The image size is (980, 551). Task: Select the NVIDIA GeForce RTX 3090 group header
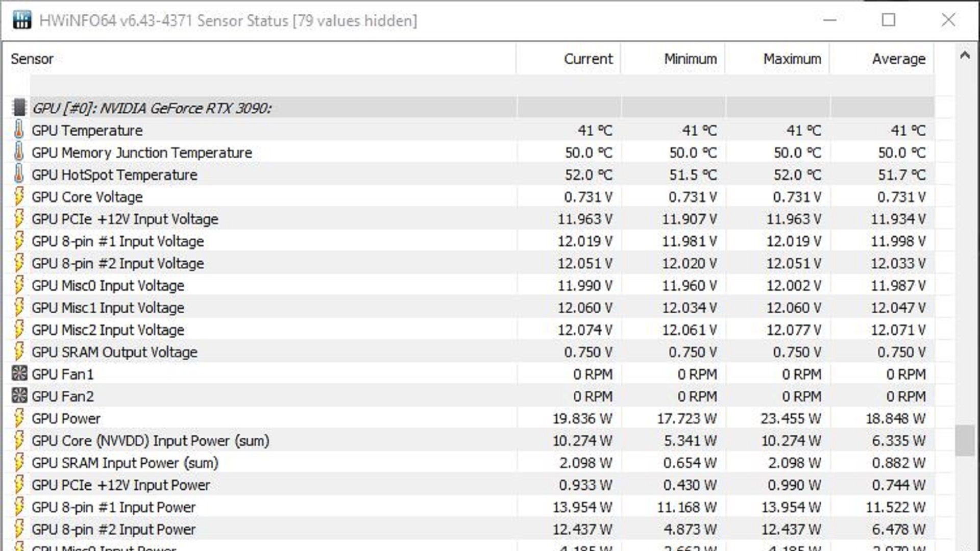152,108
